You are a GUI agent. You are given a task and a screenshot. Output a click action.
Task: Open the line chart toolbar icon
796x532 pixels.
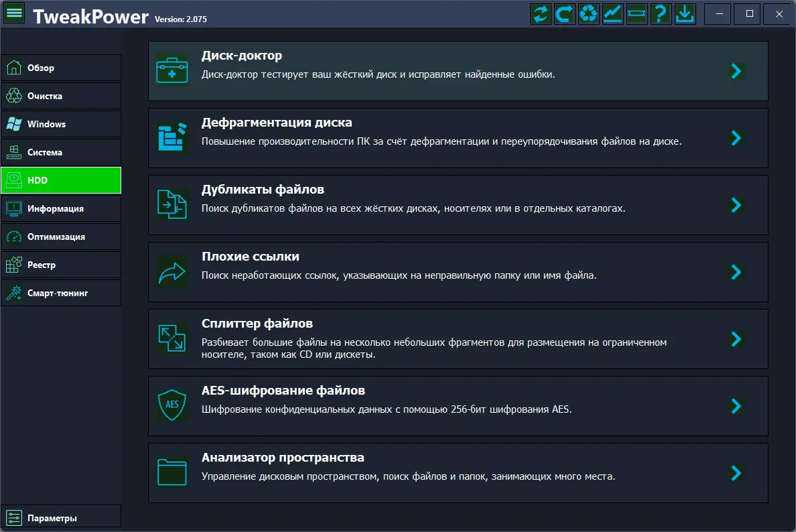pos(613,14)
